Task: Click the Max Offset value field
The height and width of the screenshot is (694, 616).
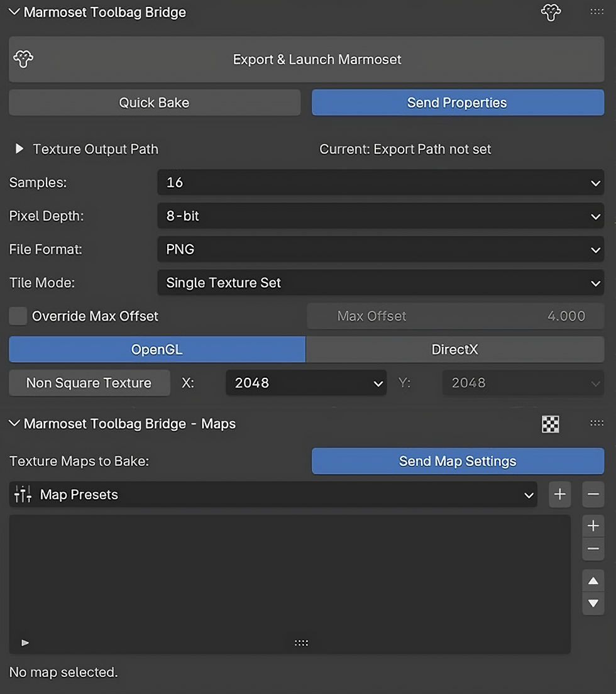Action: [455, 316]
